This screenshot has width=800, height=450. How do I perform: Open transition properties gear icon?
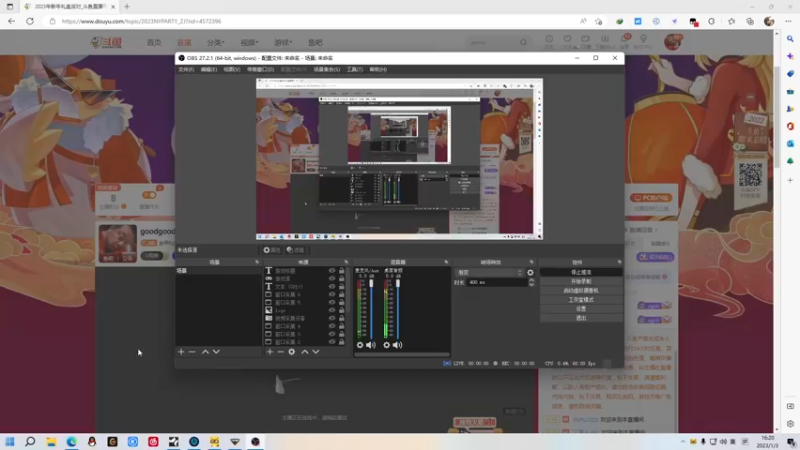pyautogui.click(x=530, y=272)
